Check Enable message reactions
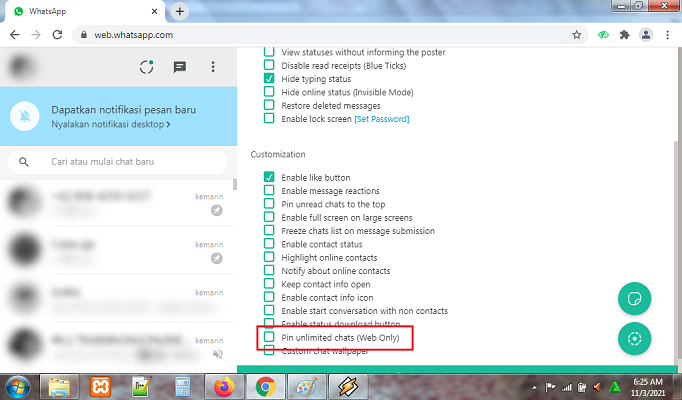 (x=269, y=190)
